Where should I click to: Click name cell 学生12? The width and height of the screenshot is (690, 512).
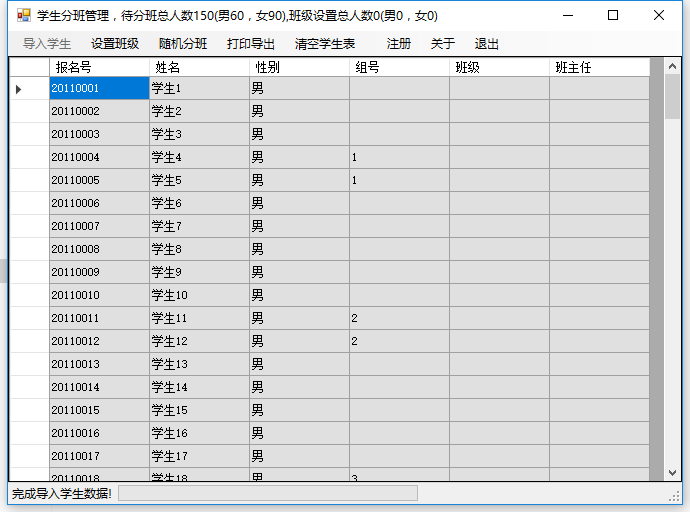(x=199, y=341)
